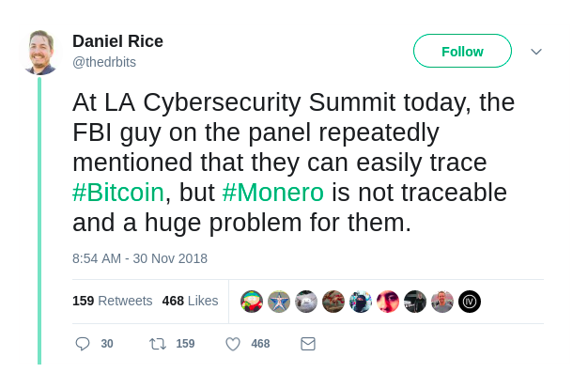
Task: View the list of 468 Likes
Action: click(x=190, y=301)
